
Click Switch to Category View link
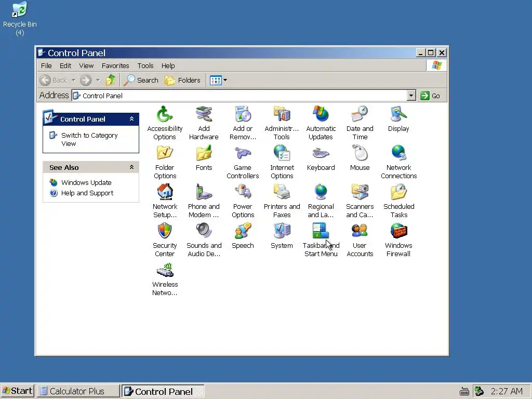pyautogui.click(x=89, y=139)
